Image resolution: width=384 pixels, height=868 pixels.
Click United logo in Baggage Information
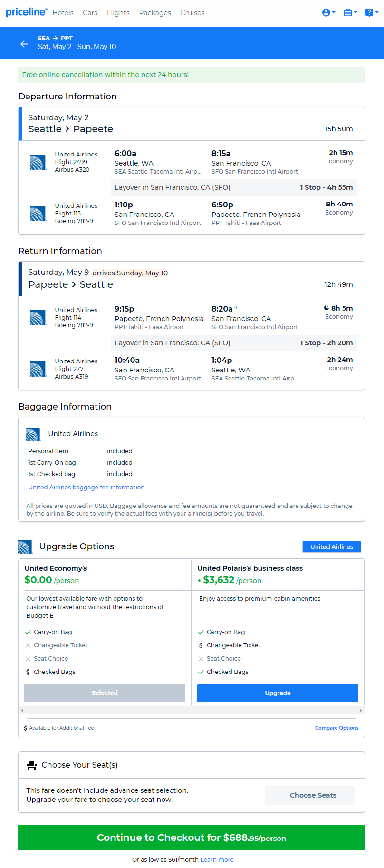34,434
